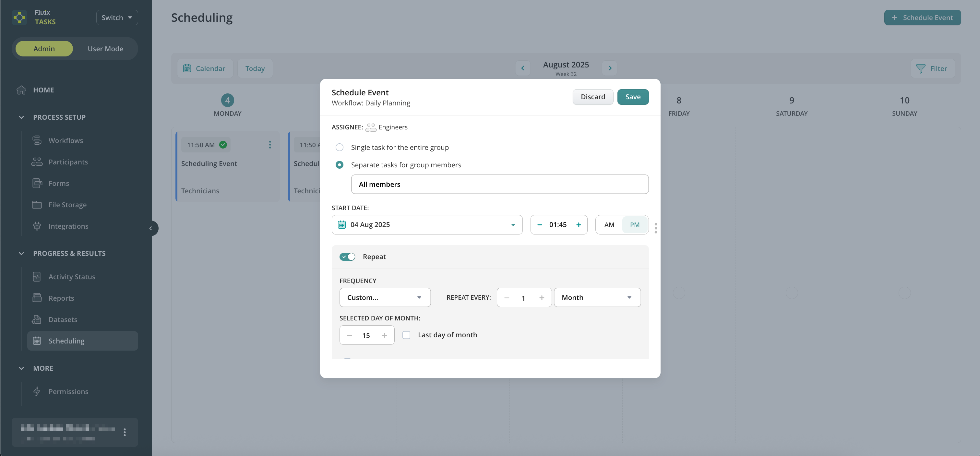Click the Save button
Viewport: 980px width, 456px height.
pos(633,97)
